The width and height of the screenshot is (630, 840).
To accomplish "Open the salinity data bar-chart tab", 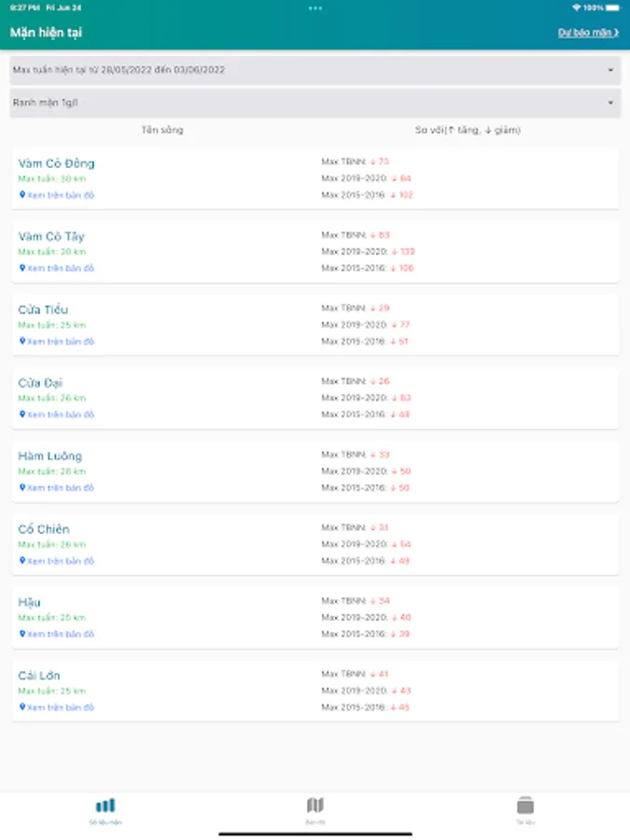I will (105, 805).
